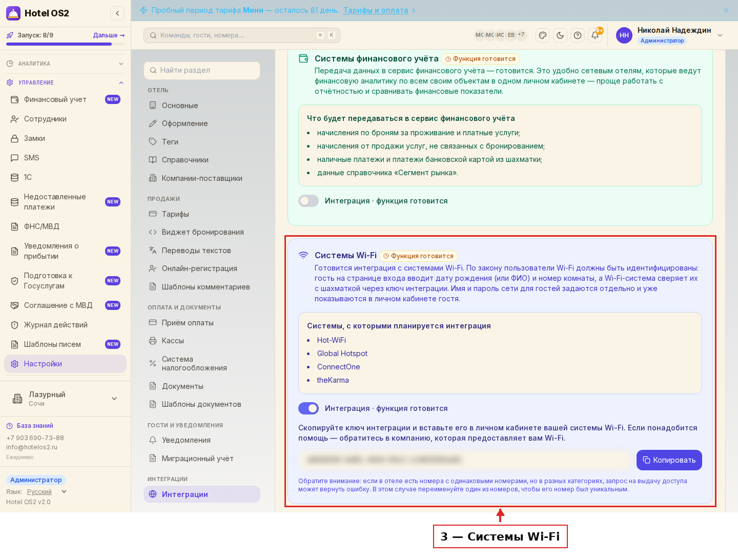Disable the Wi-Fi systems integration switch
Image resolution: width=738 pixels, height=560 pixels.
(x=309, y=408)
